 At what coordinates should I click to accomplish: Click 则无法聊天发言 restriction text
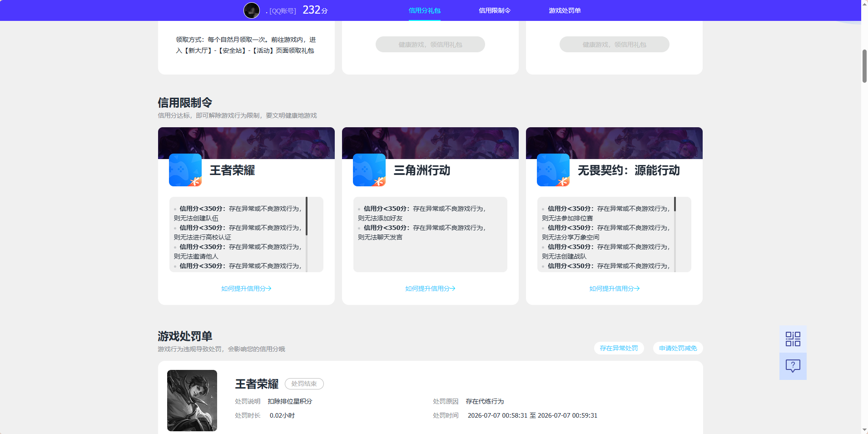click(380, 237)
